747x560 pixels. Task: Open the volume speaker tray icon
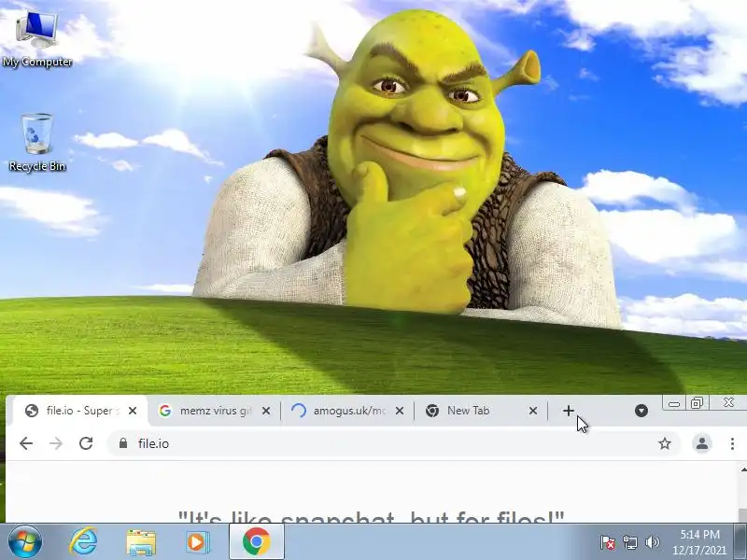pos(652,542)
